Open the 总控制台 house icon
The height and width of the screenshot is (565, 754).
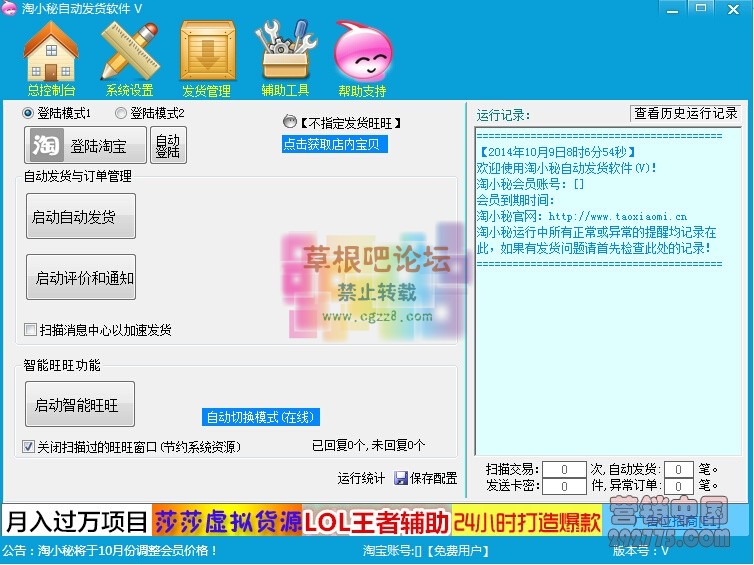[x=50, y=50]
